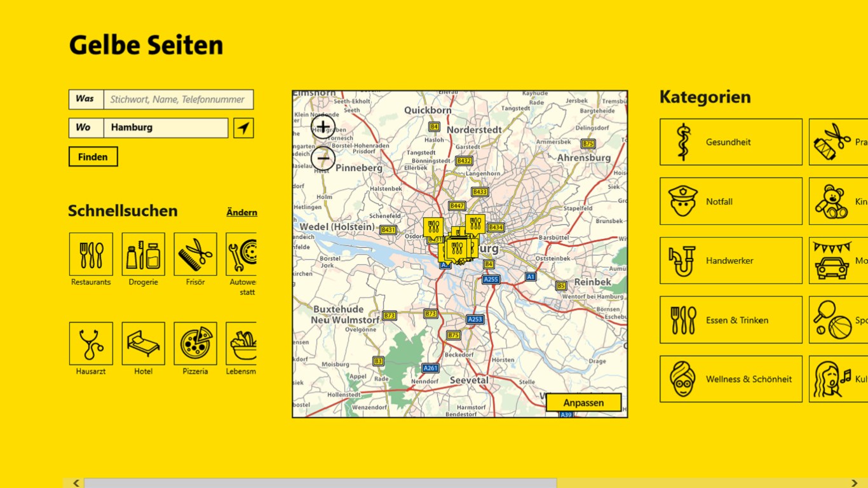Open the Handwerker category tile
Image resolution: width=868 pixels, height=488 pixels.
[731, 261]
